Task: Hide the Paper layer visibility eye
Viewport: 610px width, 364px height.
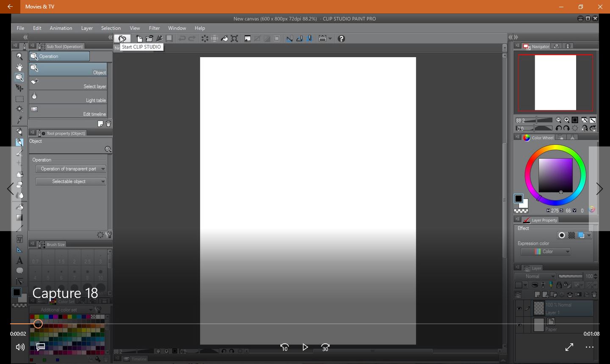Action: click(x=519, y=325)
